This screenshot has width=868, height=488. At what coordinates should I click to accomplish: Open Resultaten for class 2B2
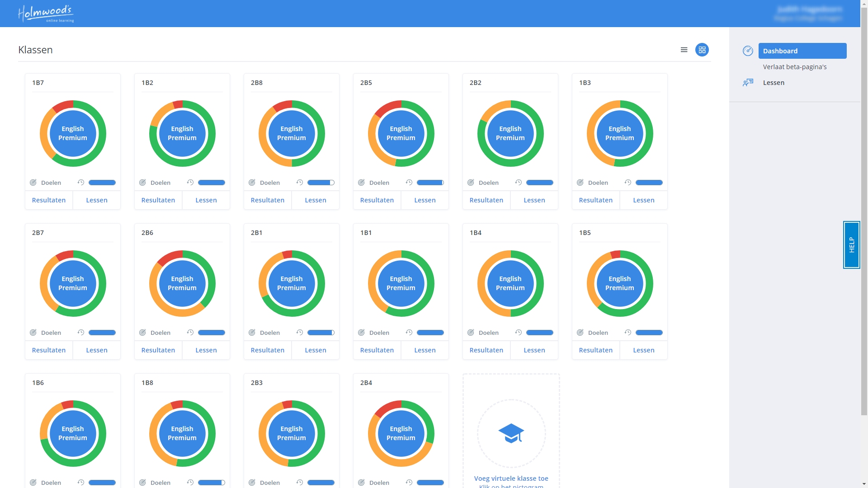(486, 200)
